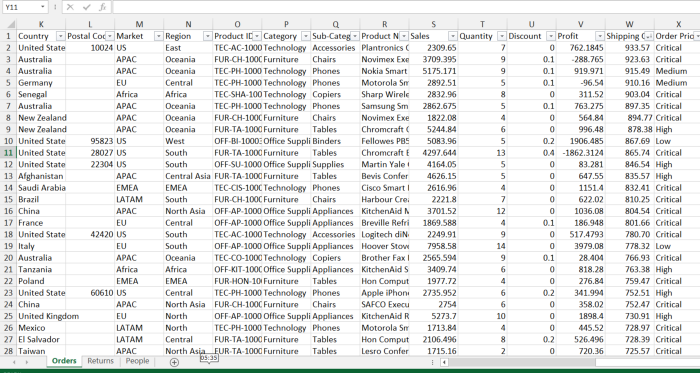Click the Low priority cell for Italy row
The width and height of the screenshot is (700, 373).
tap(677, 246)
